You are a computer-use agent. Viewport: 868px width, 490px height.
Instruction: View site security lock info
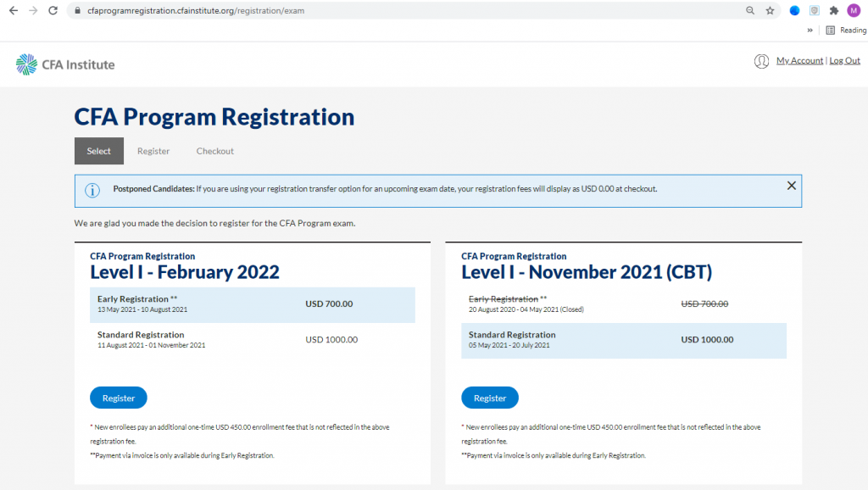pyautogui.click(x=77, y=10)
